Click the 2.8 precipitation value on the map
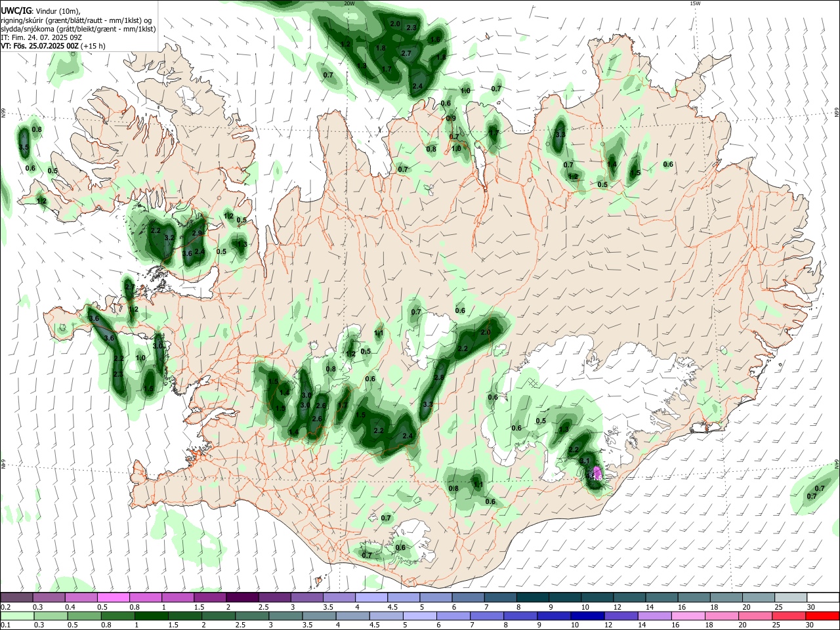 click(x=440, y=378)
